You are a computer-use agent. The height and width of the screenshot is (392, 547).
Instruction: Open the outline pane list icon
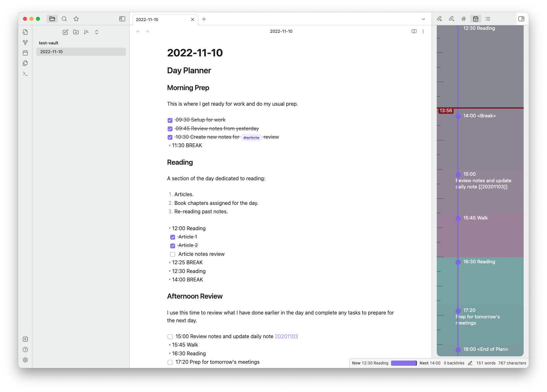pyautogui.click(x=488, y=19)
